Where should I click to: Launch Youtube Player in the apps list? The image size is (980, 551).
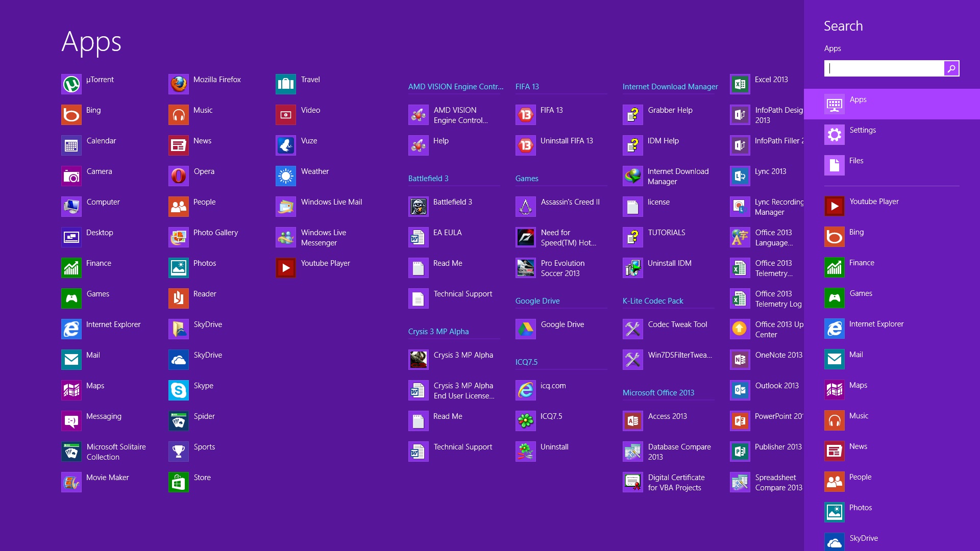(x=286, y=268)
